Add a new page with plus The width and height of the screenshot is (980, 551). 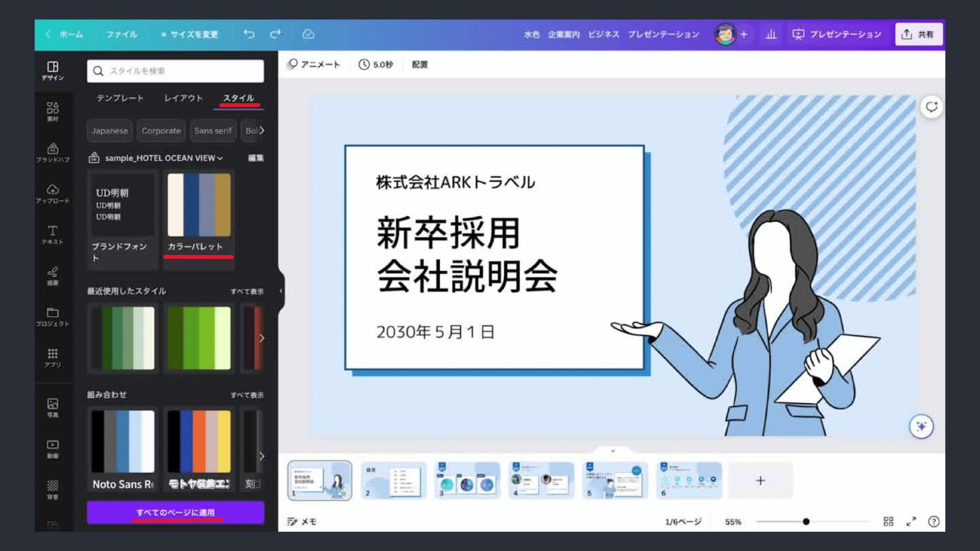[760, 480]
